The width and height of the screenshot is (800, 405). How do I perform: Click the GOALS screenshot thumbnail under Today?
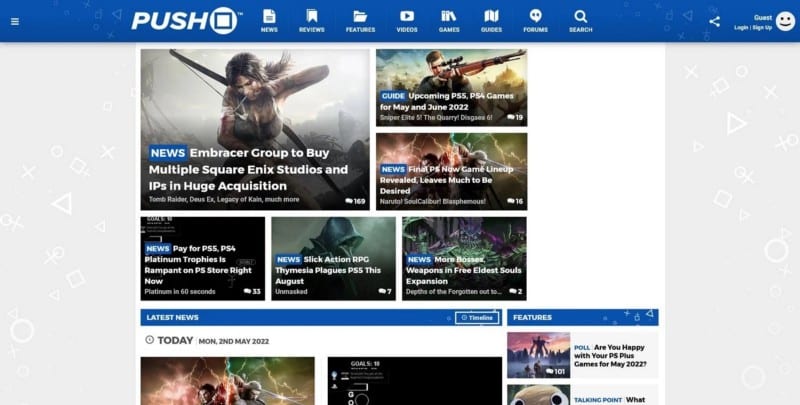point(415,381)
